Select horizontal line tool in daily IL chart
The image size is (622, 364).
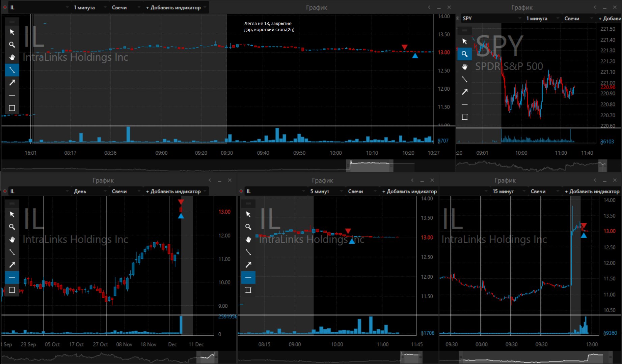(12, 277)
